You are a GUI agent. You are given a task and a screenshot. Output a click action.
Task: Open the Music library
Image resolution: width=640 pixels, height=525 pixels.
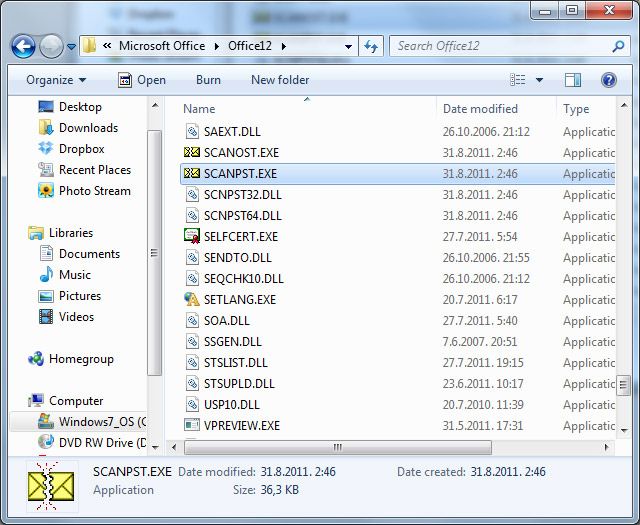(64, 275)
